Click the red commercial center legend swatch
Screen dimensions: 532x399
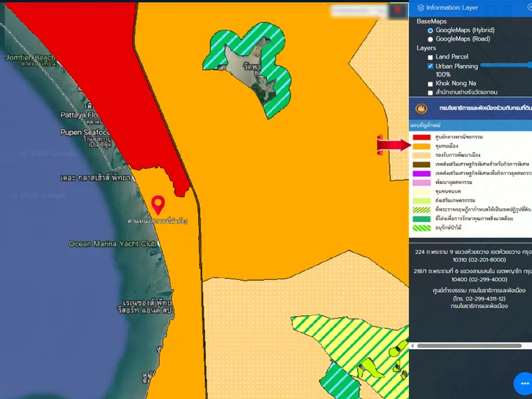(x=422, y=137)
